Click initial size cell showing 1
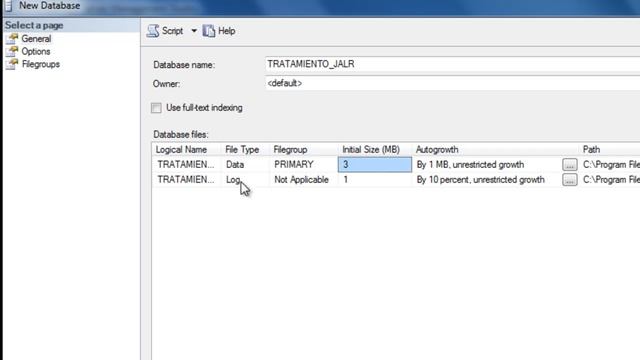This screenshot has width=640, height=360. 375,180
